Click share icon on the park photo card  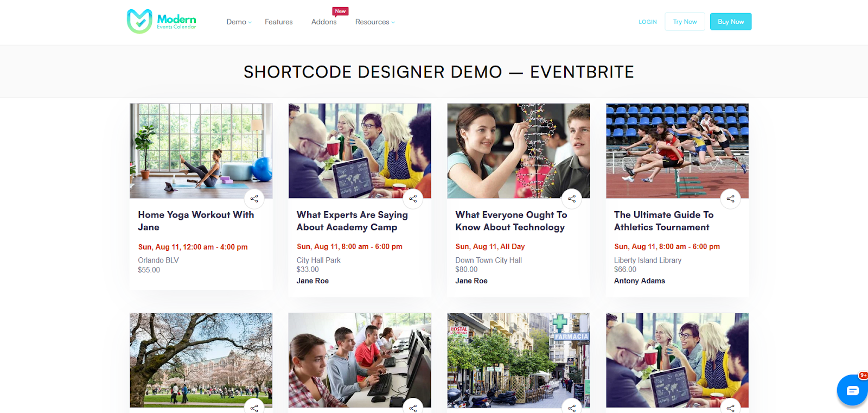tap(254, 407)
